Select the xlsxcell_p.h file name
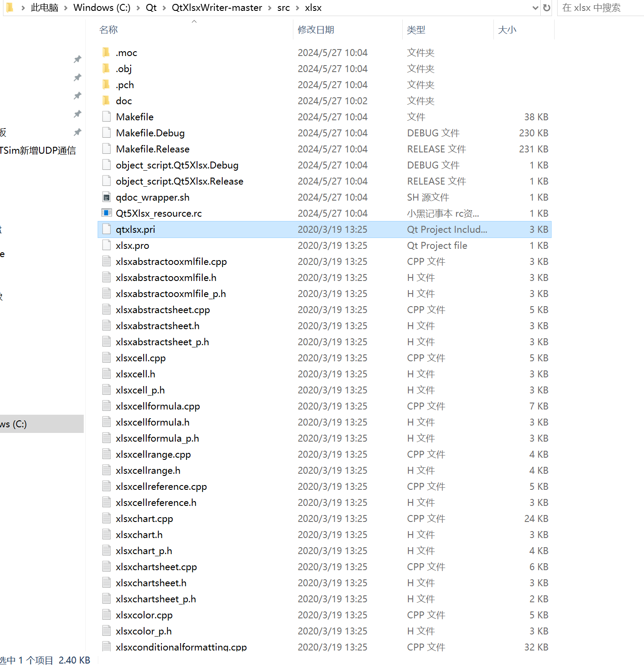The image size is (644, 667). [140, 390]
